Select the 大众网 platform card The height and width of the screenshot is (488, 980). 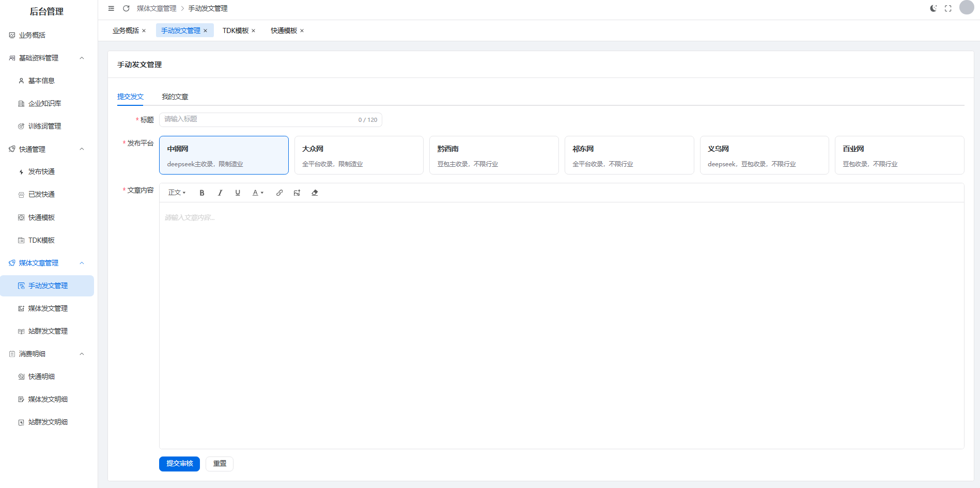359,155
